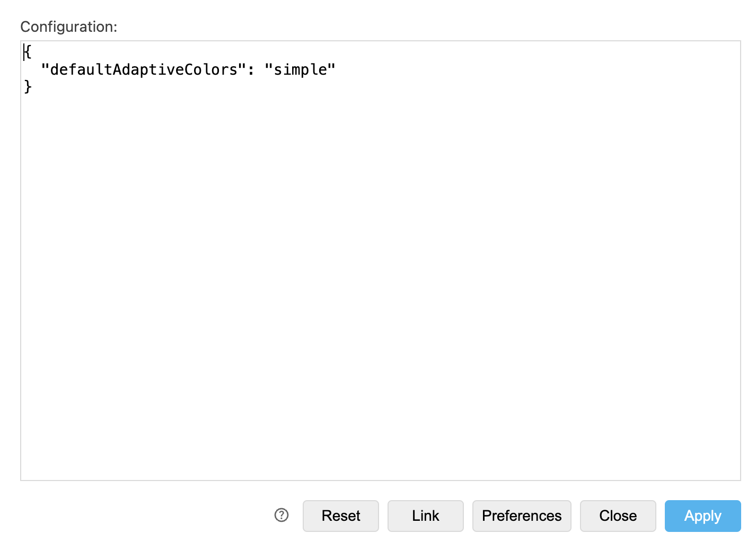Screen dimensions: 756x551
Task: Click the opening quote before defaultAdaptiveColors
Action: pyautogui.click(x=45, y=69)
